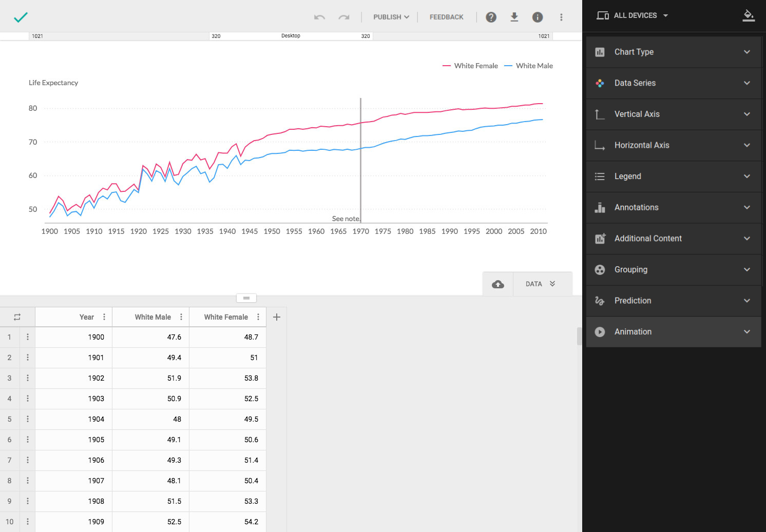Click the teal checkmark save icon
The height and width of the screenshot is (532, 766).
click(x=21, y=17)
